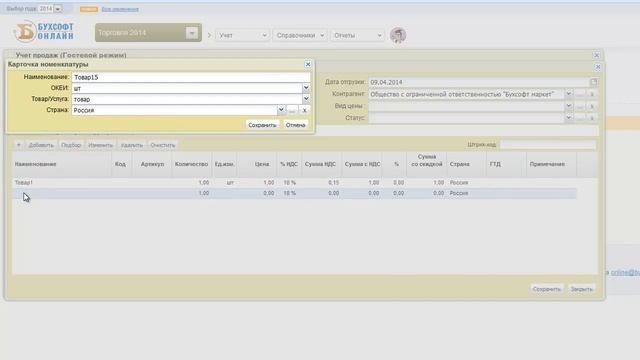Expand the Контрагент dropdown arrow

tap(568, 94)
